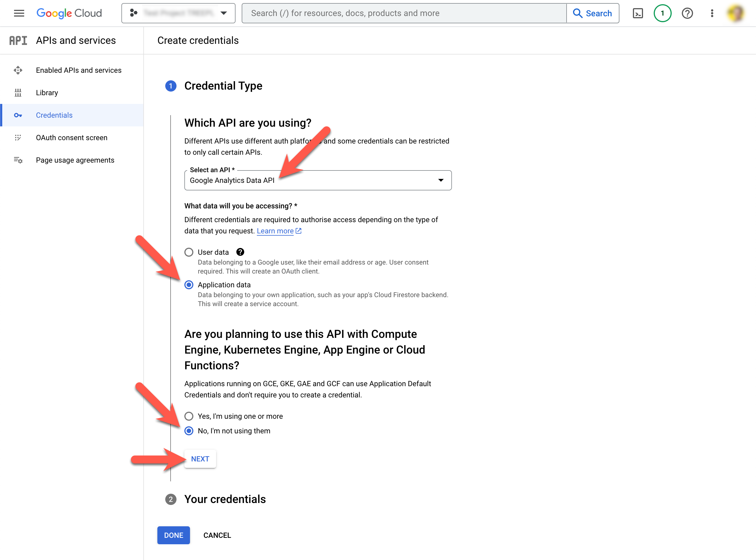Expand the Select an API dropdown

[x=318, y=180]
